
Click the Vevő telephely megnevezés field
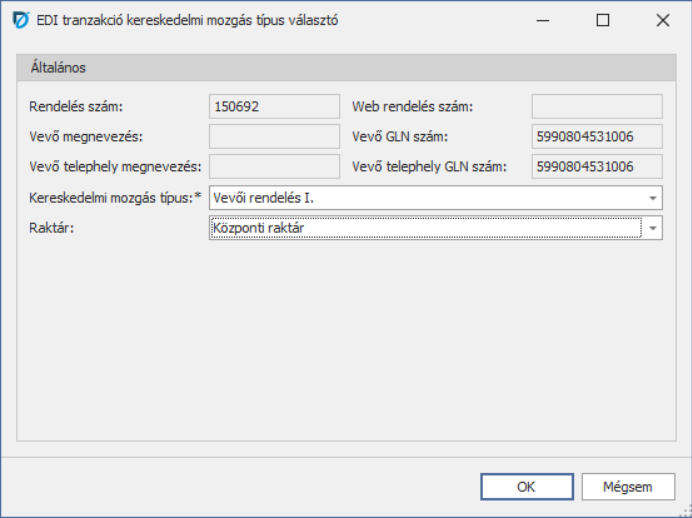tap(274, 166)
